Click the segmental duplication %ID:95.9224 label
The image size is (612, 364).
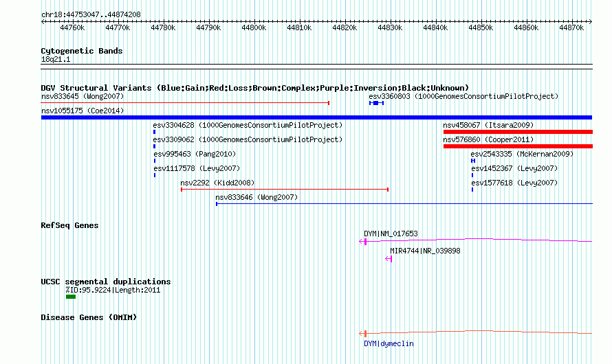113,290
